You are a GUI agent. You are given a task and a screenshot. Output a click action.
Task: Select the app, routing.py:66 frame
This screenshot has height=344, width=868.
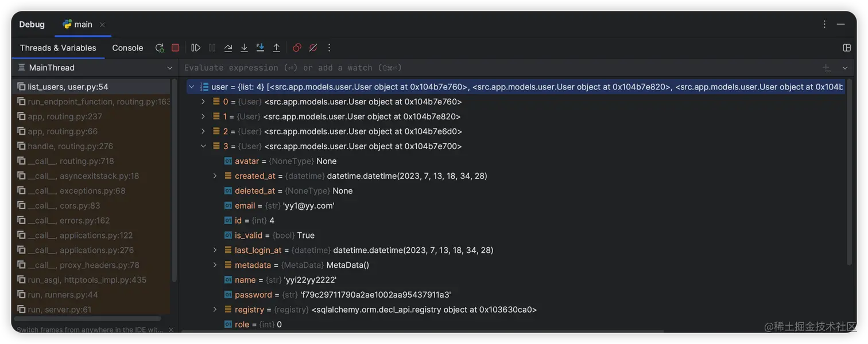coord(92,132)
